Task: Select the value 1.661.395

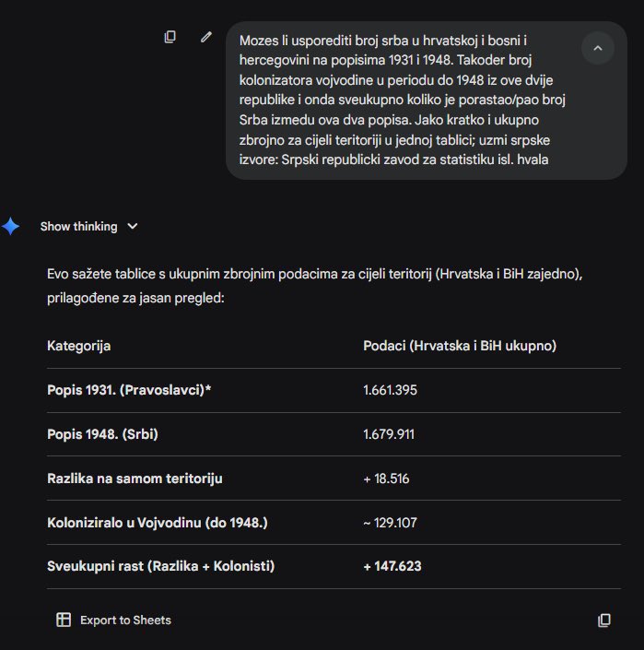Action: point(390,390)
